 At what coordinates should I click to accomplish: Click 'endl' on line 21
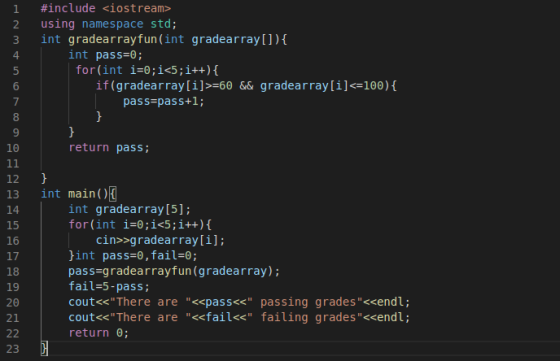point(390,317)
